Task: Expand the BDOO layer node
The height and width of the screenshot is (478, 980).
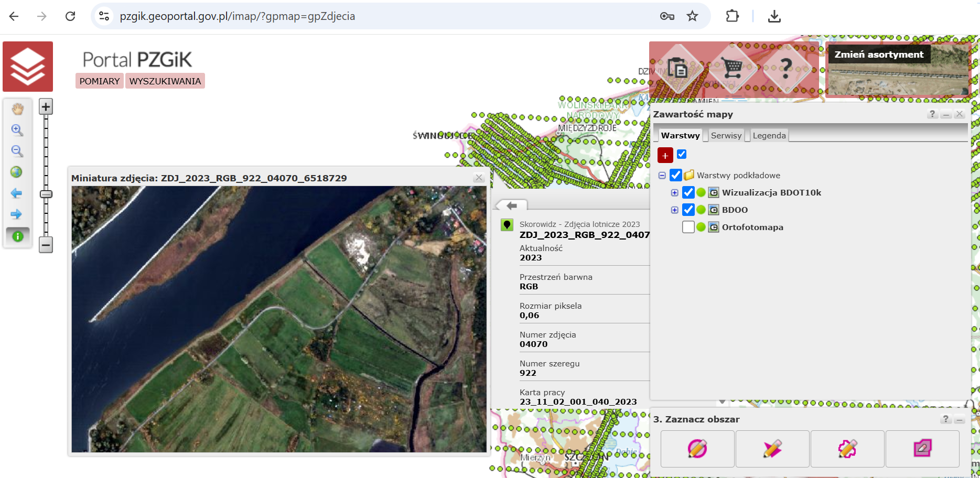Action: (675, 210)
